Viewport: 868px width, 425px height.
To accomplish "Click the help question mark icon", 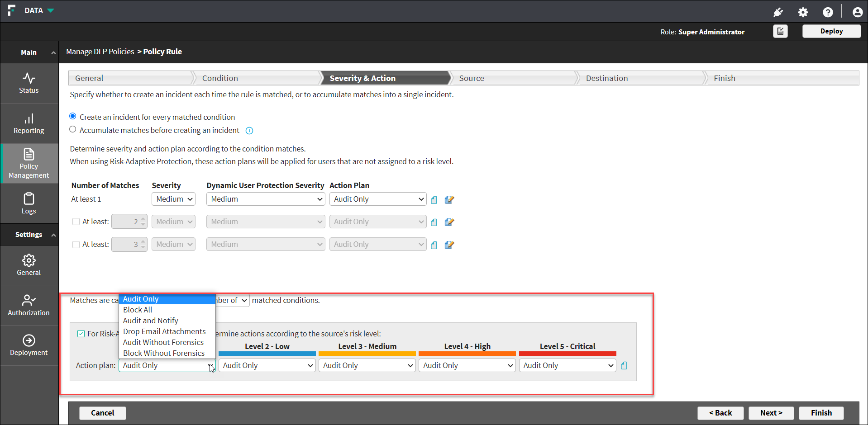I will (828, 12).
